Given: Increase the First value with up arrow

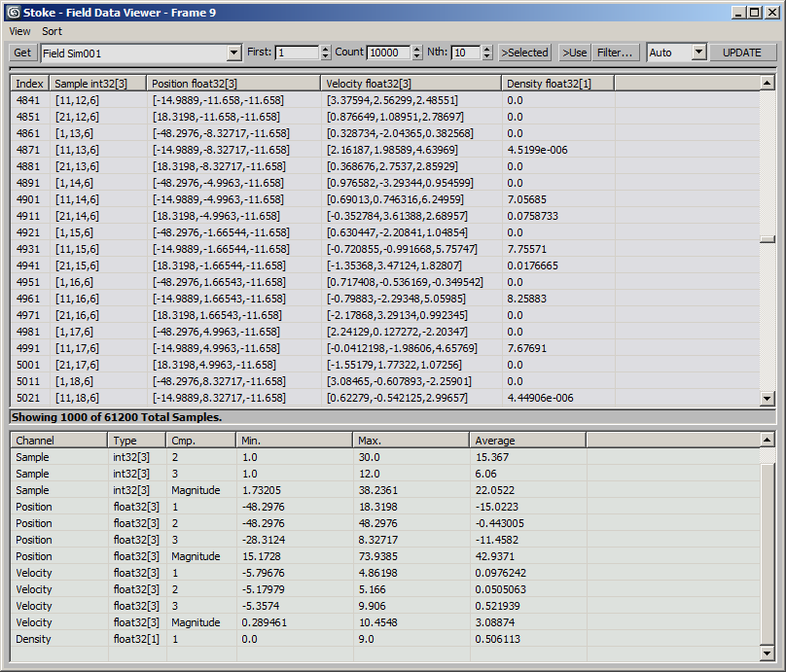Looking at the screenshot, I should [x=325, y=49].
